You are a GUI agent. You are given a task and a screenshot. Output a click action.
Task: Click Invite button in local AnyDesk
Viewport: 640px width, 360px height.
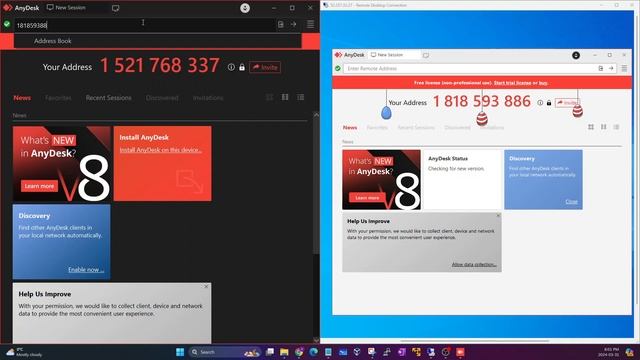click(265, 67)
